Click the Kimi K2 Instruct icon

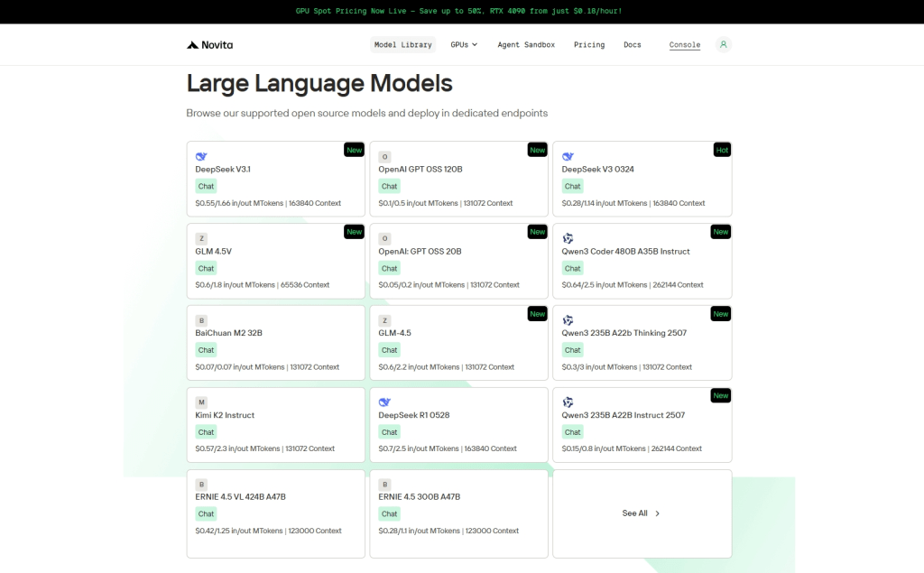pos(201,402)
